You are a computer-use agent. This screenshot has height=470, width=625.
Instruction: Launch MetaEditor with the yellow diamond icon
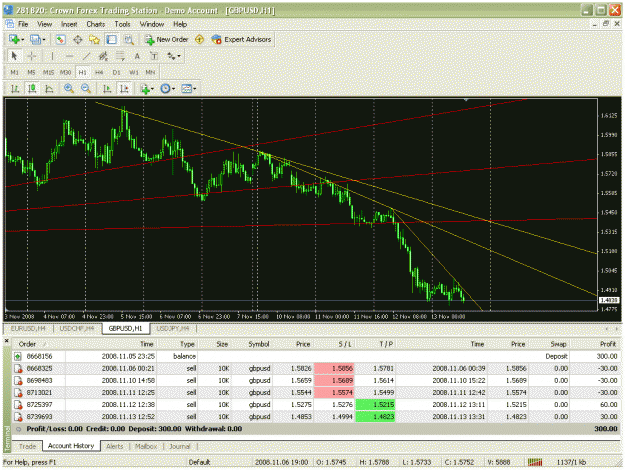coord(199,39)
